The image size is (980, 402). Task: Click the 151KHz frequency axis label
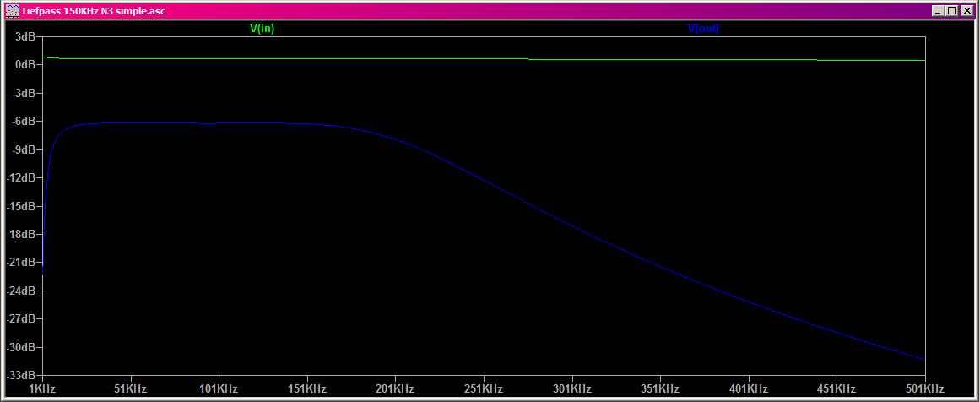pos(307,388)
